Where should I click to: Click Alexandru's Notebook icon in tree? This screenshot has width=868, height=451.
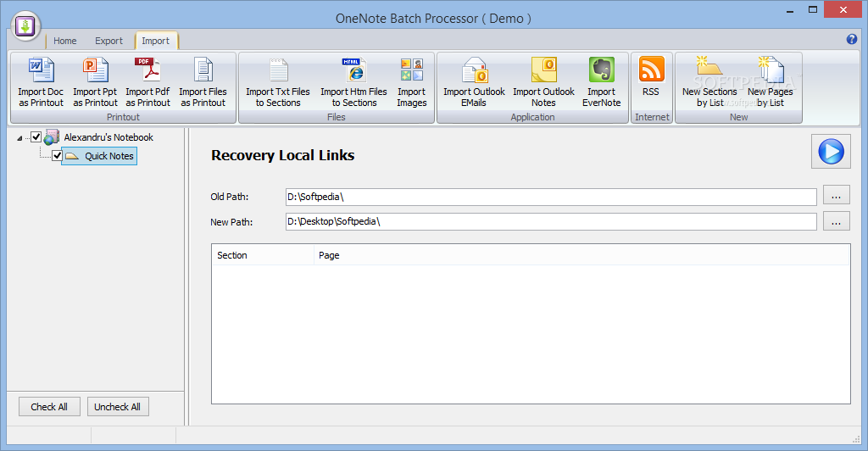(x=52, y=136)
